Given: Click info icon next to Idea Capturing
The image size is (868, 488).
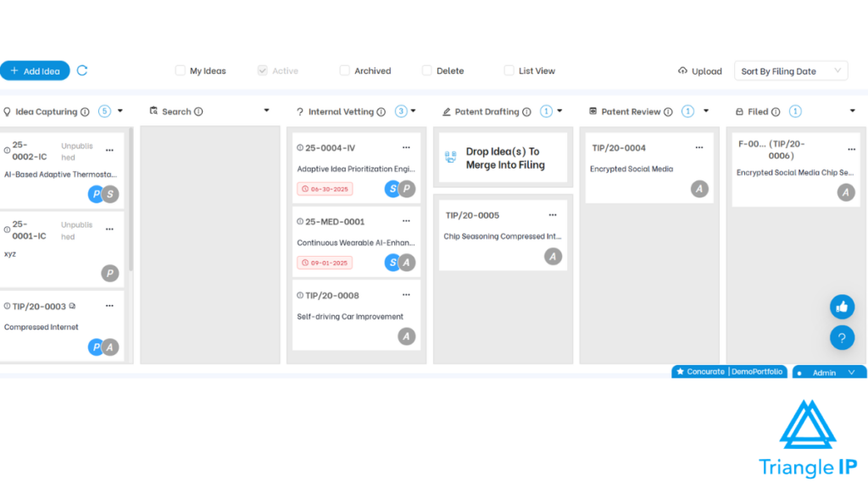Looking at the screenshot, I should 85,112.
